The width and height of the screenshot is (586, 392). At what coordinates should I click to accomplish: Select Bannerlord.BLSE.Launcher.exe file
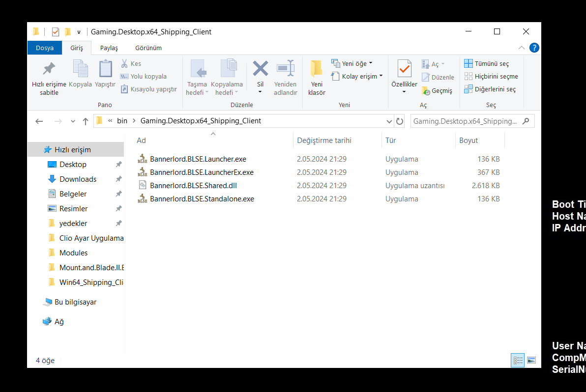click(198, 159)
